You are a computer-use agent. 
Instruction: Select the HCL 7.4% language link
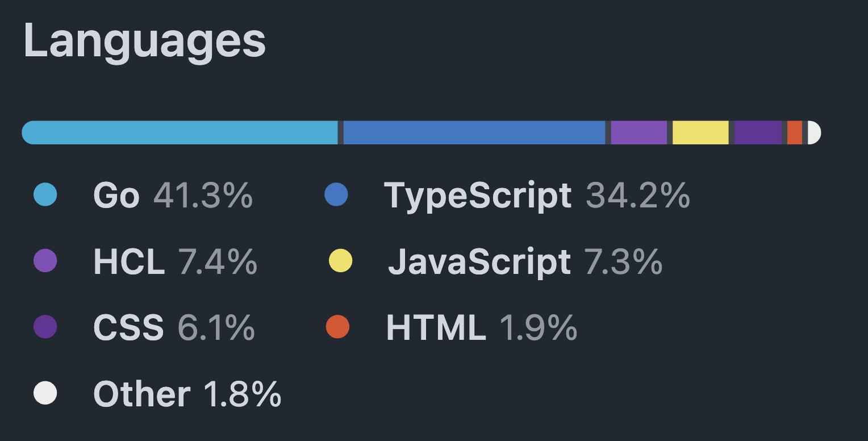point(175,261)
